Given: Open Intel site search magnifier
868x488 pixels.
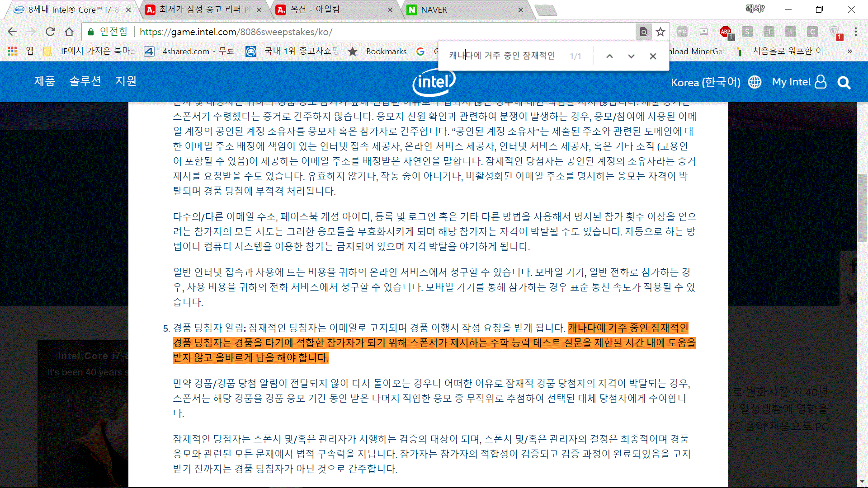Looking at the screenshot, I should [844, 83].
